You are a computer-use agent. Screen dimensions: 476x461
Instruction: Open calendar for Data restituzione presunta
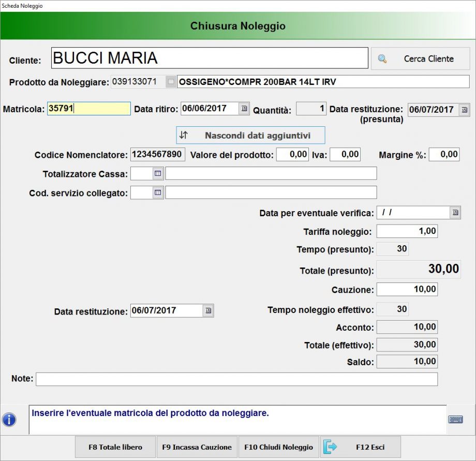pyautogui.click(x=464, y=110)
